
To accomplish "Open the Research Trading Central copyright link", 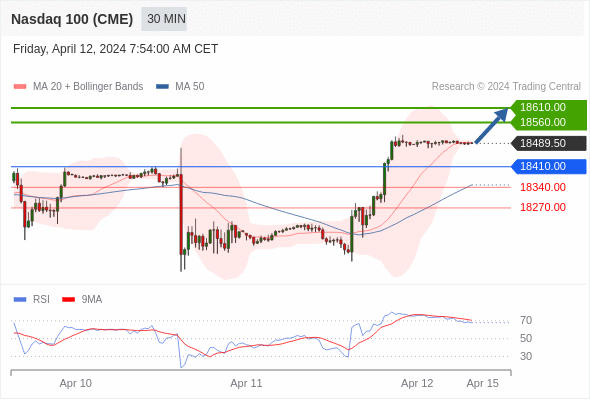I will point(506,87).
